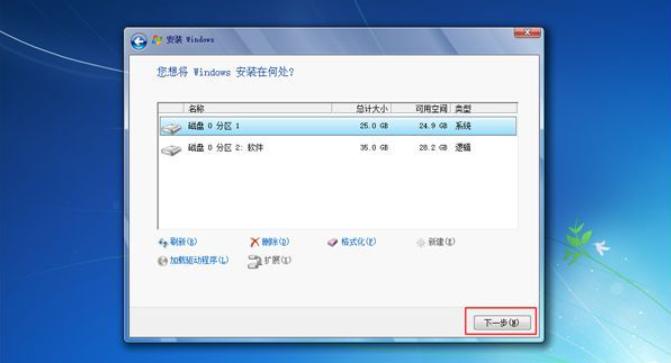Delete the partition with 删除(D)
This screenshot has height=363, width=671.
point(275,242)
